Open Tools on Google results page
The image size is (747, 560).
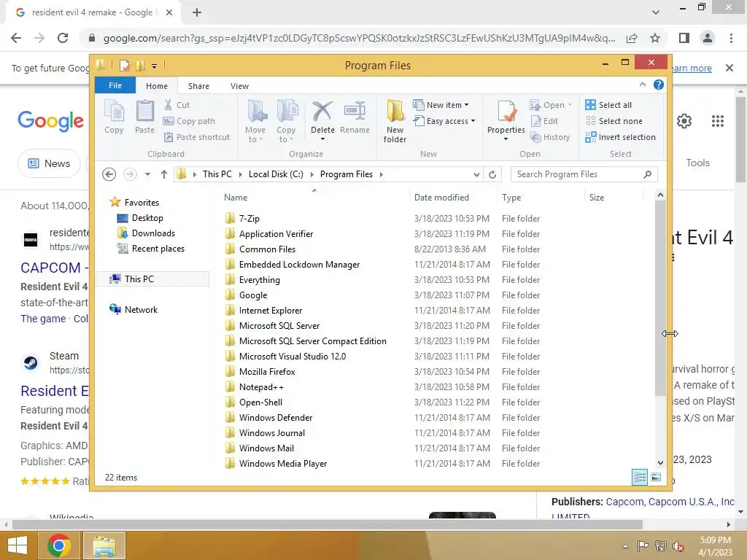(x=697, y=163)
